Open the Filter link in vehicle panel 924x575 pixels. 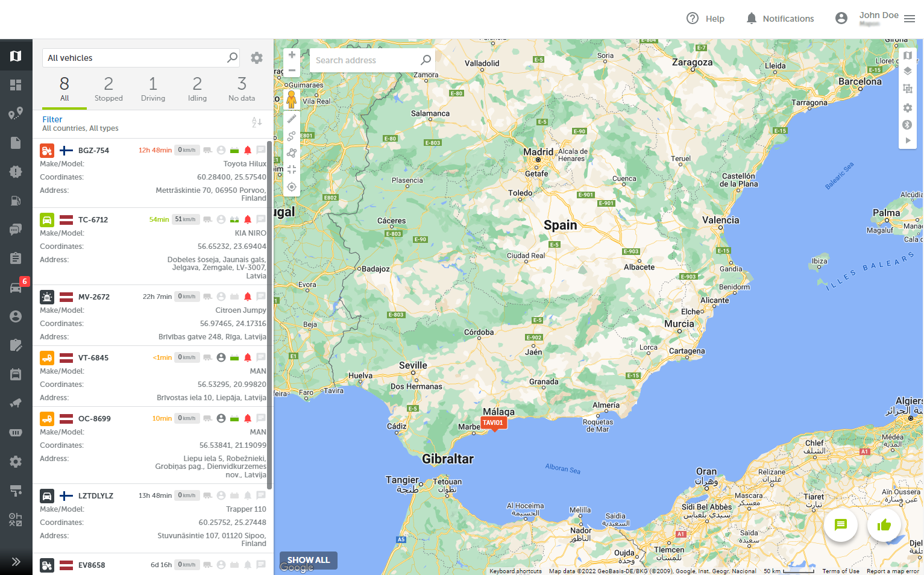point(52,119)
